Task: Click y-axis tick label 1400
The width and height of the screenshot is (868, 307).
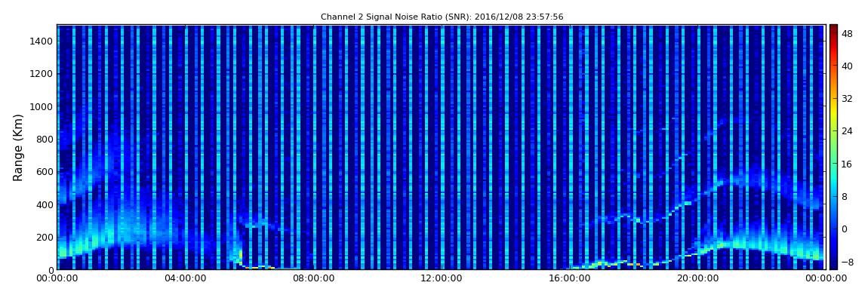Action: coord(42,41)
